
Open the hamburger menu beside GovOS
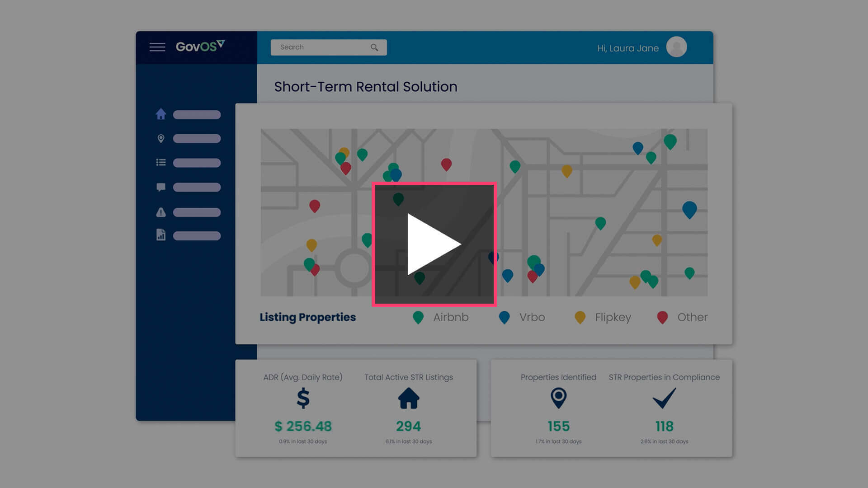[x=157, y=47]
